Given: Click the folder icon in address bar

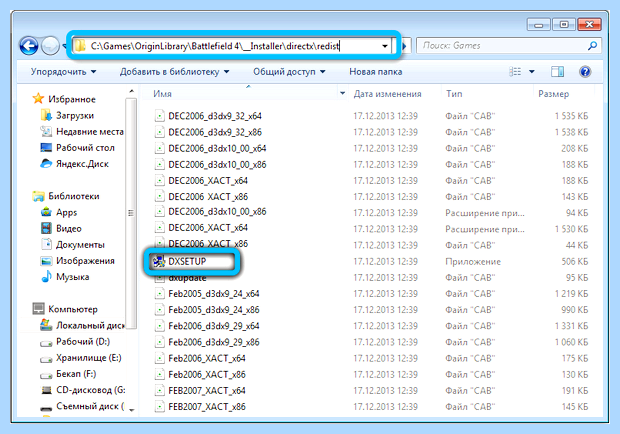Looking at the screenshot, I should [80, 46].
